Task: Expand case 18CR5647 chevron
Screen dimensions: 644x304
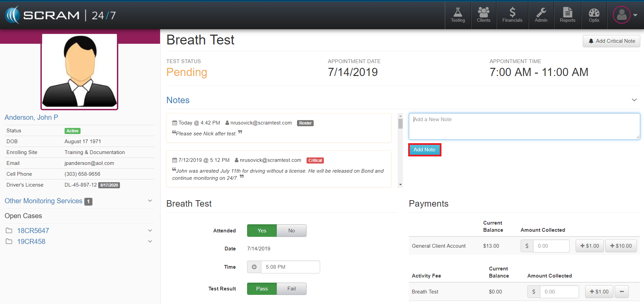Action: [x=150, y=231]
